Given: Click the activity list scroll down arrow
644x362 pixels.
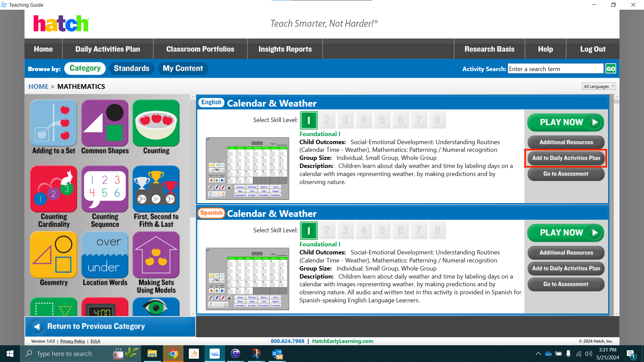Looking at the screenshot, I should coord(616,314).
